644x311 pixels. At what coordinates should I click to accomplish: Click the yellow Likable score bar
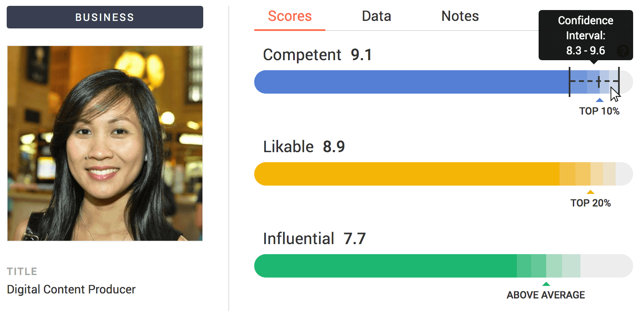tap(443, 174)
